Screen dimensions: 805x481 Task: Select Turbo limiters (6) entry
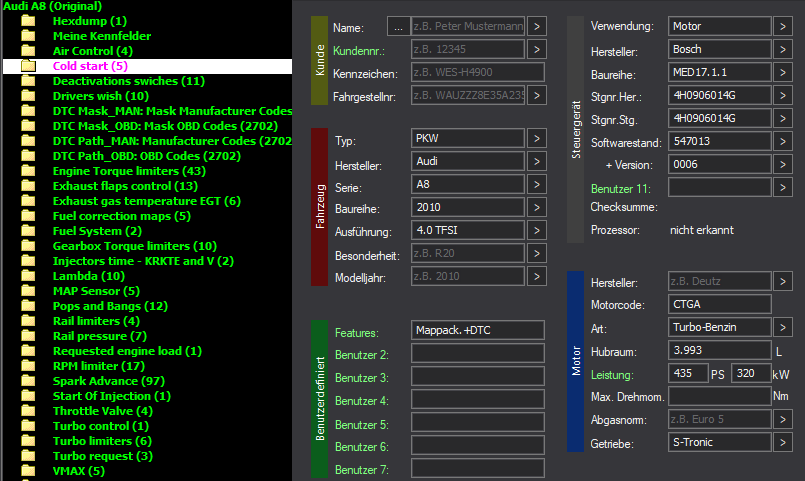(102, 441)
